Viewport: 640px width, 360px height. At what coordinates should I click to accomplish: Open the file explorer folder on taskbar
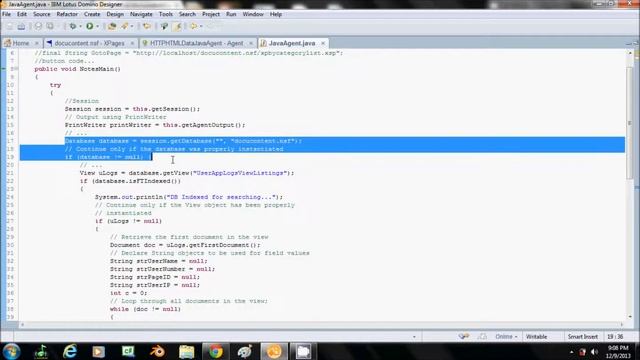tap(187, 351)
